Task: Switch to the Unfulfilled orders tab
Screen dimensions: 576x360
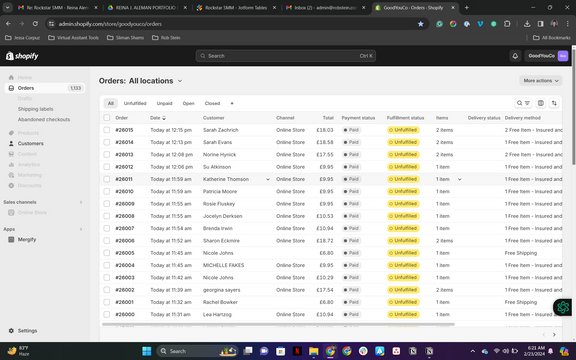Action: pos(135,104)
